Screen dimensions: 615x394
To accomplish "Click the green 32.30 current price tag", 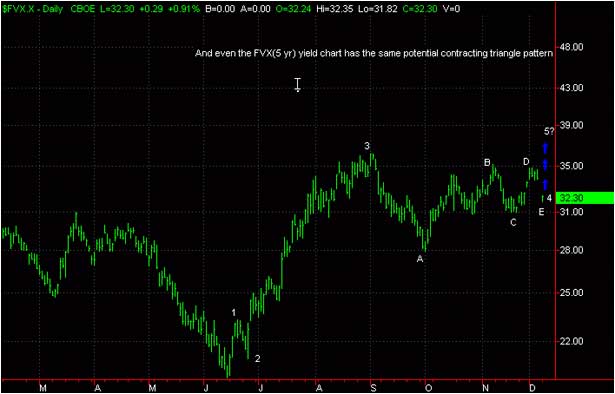I will [586, 198].
